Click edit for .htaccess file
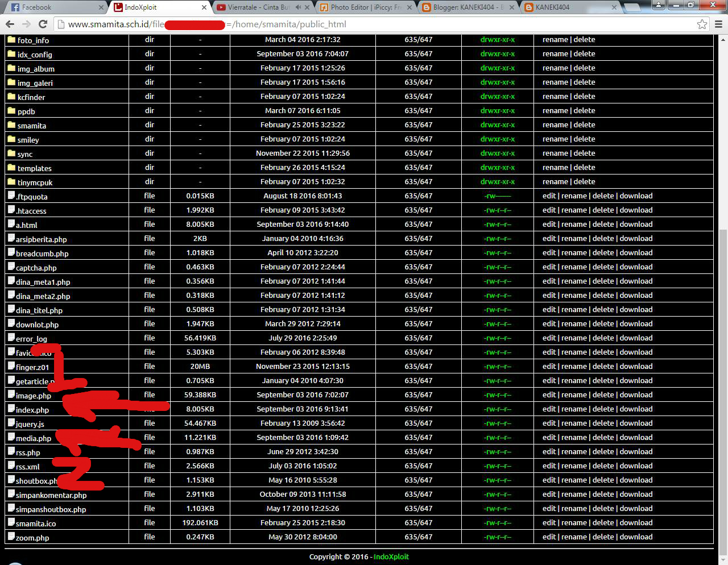The width and height of the screenshot is (728, 565). [549, 210]
